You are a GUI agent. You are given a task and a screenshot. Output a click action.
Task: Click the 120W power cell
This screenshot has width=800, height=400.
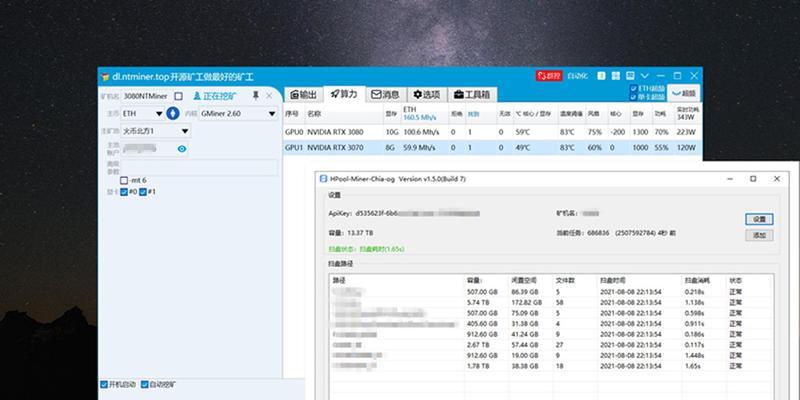pyautogui.click(x=686, y=148)
